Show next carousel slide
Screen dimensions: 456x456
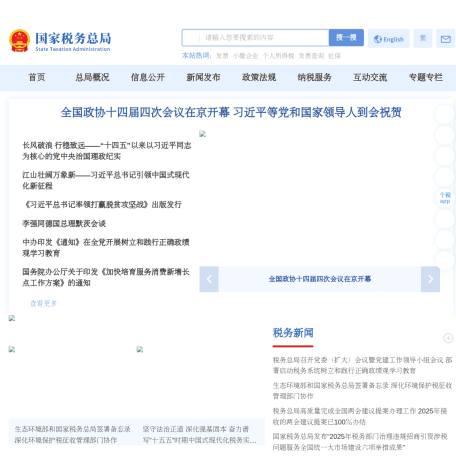(x=430, y=279)
